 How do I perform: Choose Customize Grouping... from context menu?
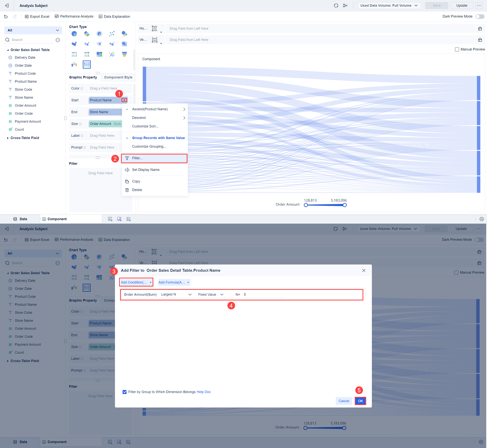(149, 146)
